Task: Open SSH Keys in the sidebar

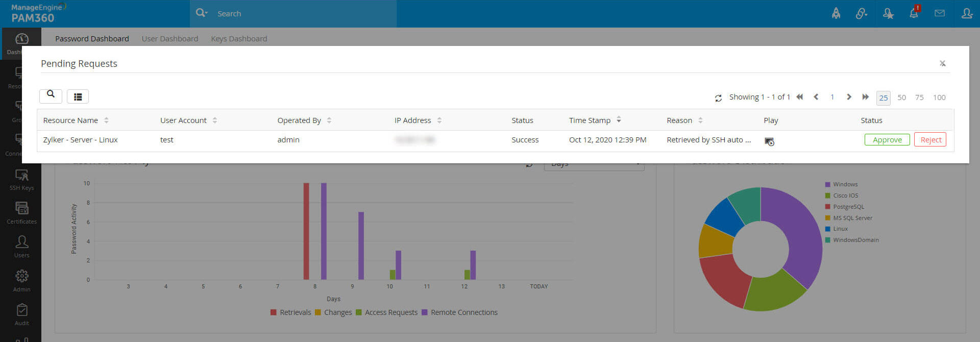Action: coord(21,180)
